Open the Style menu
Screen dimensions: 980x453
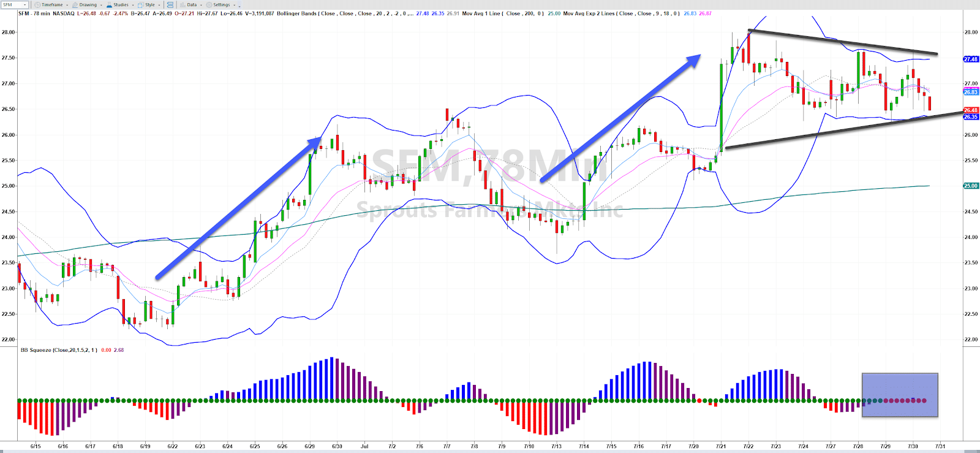click(149, 5)
